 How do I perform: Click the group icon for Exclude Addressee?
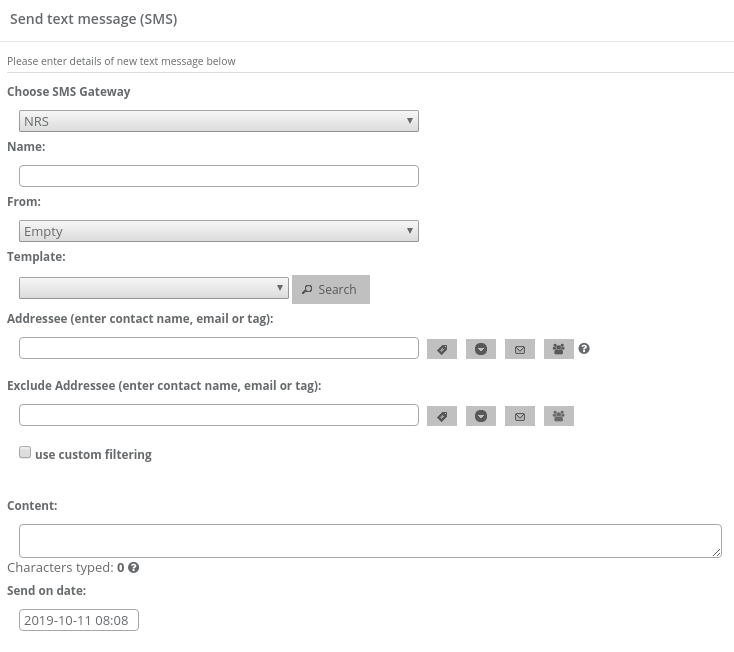(559, 416)
